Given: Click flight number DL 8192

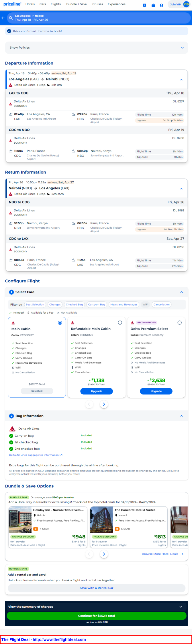Looking at the screenshot, I should pyautogui.click(x=179, y=210).
